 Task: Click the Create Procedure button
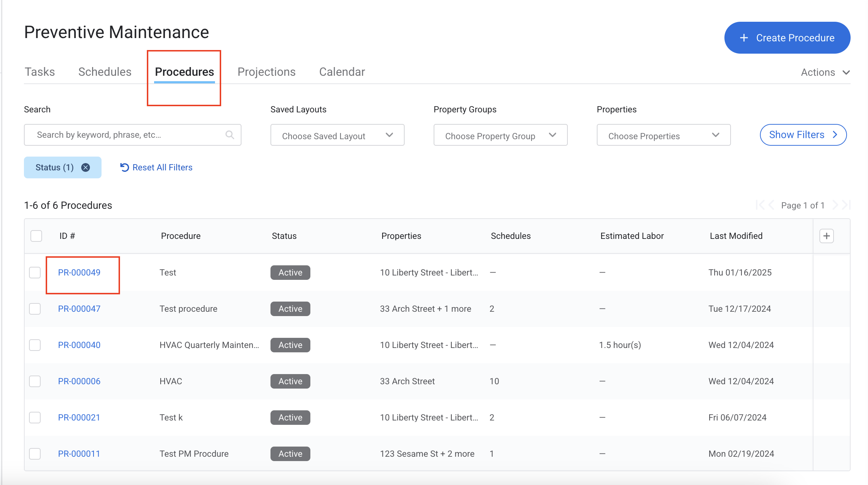(787, 38)
